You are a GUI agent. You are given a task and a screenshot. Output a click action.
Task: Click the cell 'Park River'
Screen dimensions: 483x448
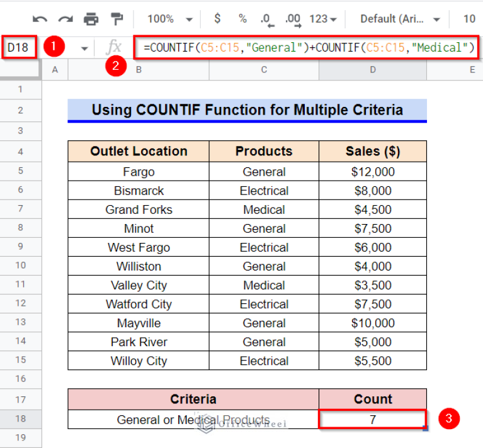tap(139, 342)
